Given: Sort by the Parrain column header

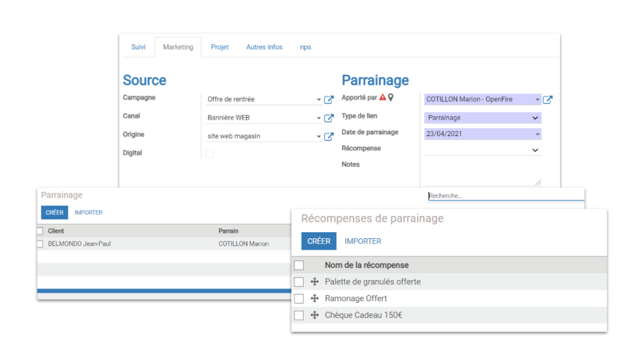Looking at the screenshot, I should click(229, 231).
